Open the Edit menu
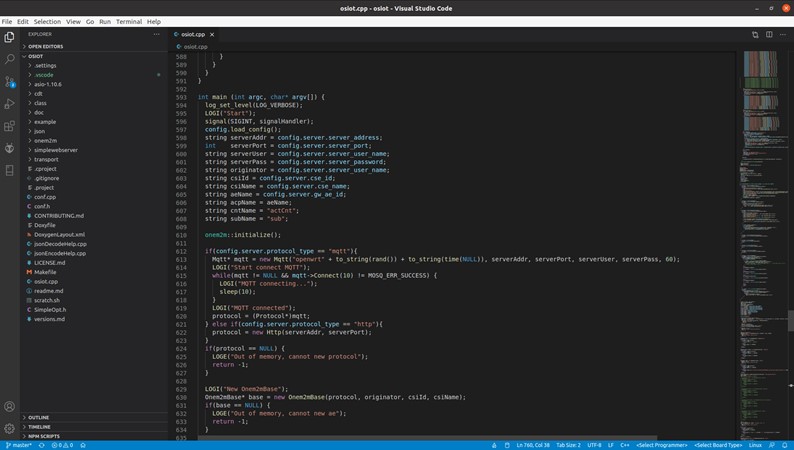Image resolution: width=794 pixels, height=450 pixels. point(23,22)
